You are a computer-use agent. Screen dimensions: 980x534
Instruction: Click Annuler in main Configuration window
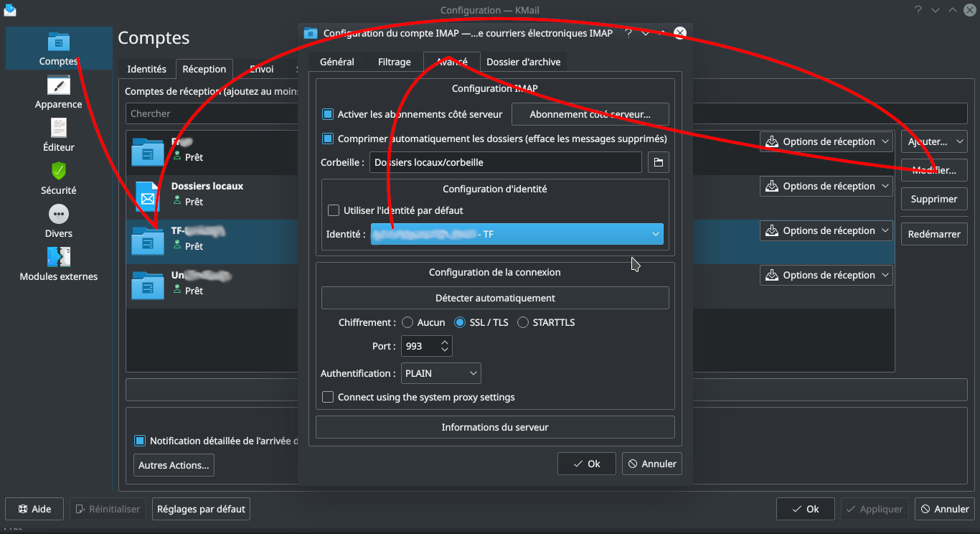point(945,509)
